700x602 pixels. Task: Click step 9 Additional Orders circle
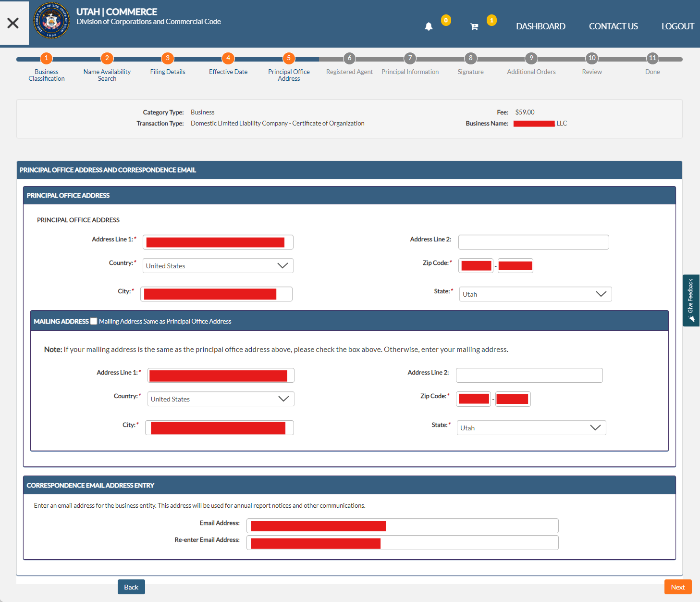[x=531, y=58]
